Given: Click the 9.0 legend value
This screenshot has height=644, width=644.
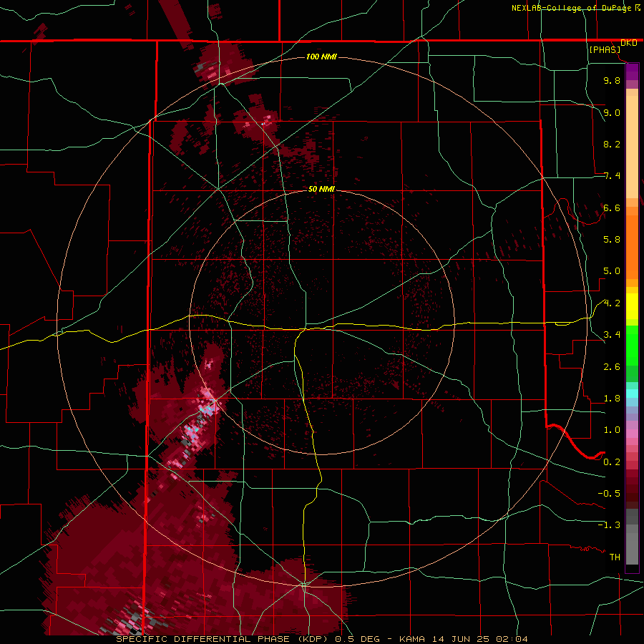Looking at the screenshot, I should click(x=612, y=112).
